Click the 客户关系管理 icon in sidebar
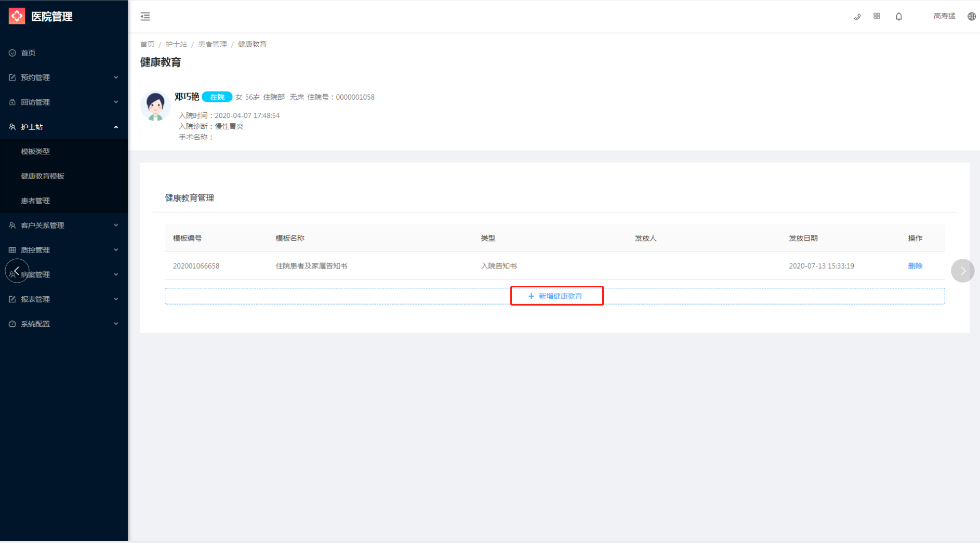This screenshot has width=980, height=543. 12,226
